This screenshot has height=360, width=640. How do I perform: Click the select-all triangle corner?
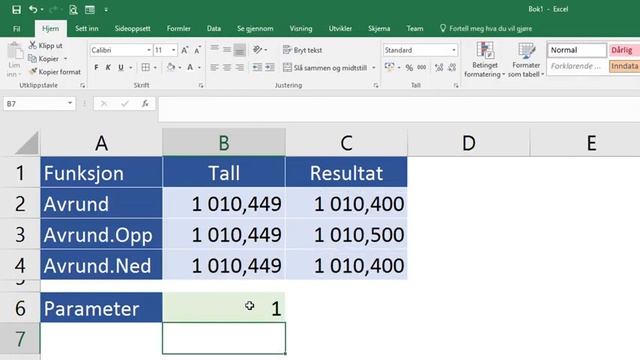(27, 143)
